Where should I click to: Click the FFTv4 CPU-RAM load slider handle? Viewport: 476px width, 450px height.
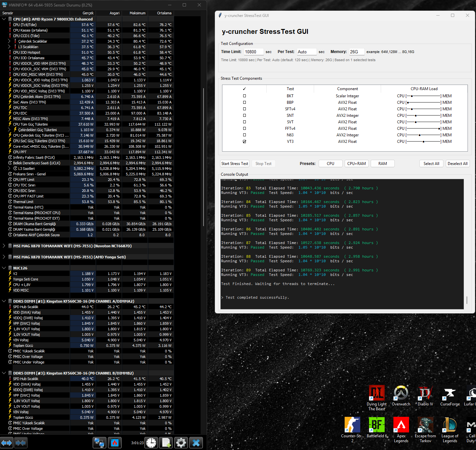439,129
